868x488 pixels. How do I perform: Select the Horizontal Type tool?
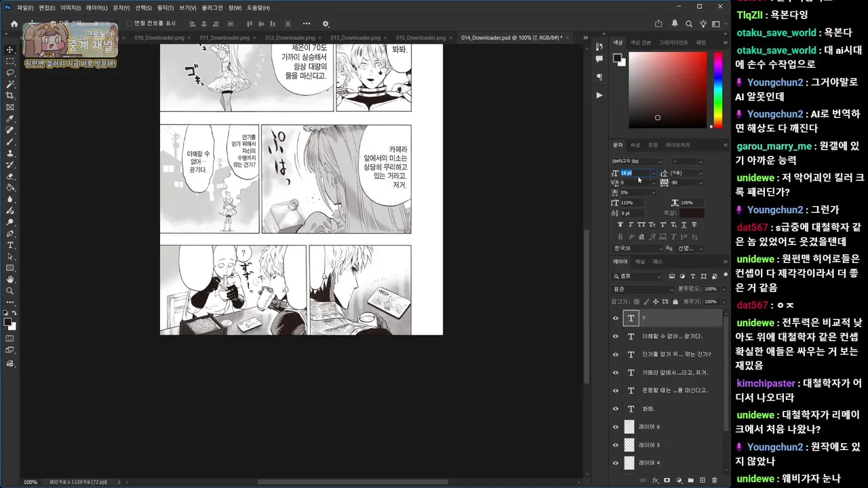click(x=10, y=245)
